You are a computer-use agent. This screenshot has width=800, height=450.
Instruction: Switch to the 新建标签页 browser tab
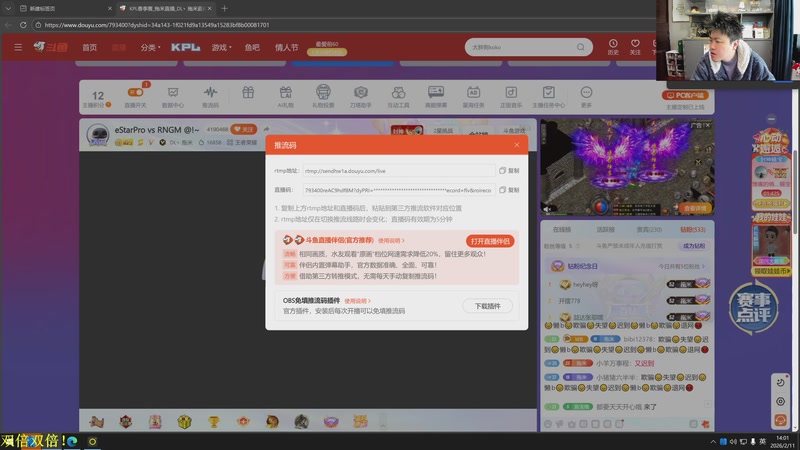pos(64,8)
